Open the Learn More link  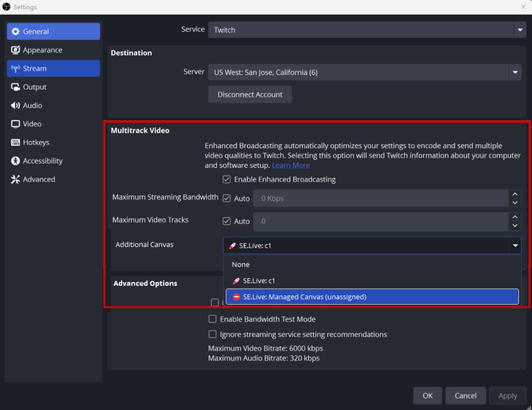(291, 165)
